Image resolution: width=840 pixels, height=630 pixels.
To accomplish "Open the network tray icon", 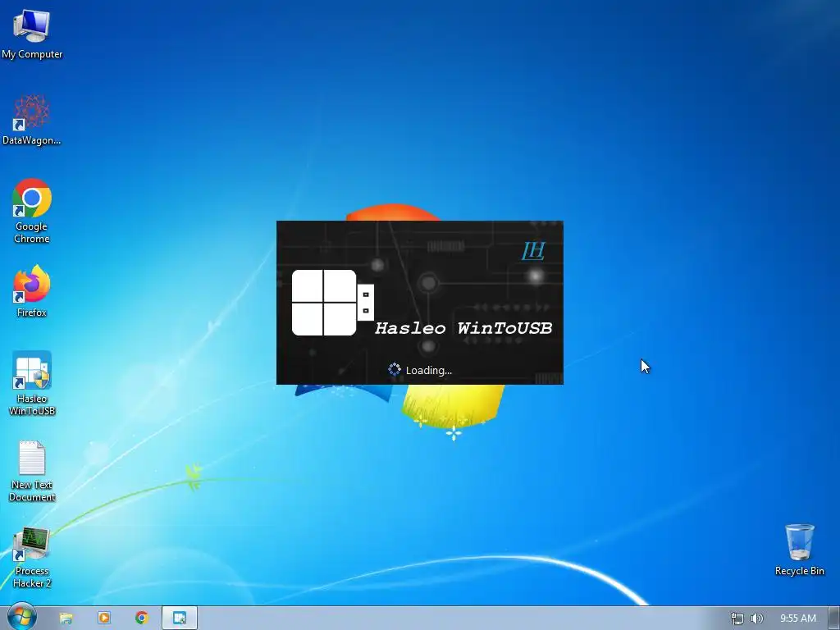I will (737, 619).
